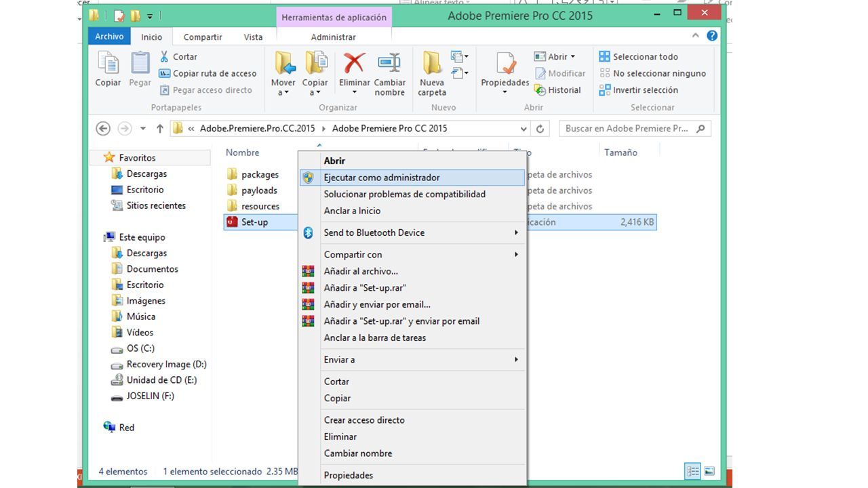Open Send to Bluetooth Device submenu
868x488 pixels.
point(412,232)
